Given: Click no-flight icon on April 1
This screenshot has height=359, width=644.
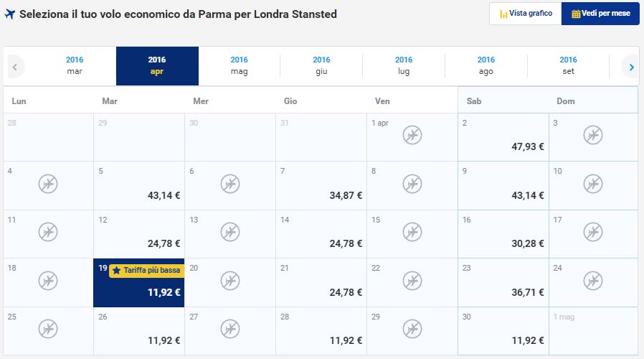Looking at the screenshot, I should (x=412, y=135).
